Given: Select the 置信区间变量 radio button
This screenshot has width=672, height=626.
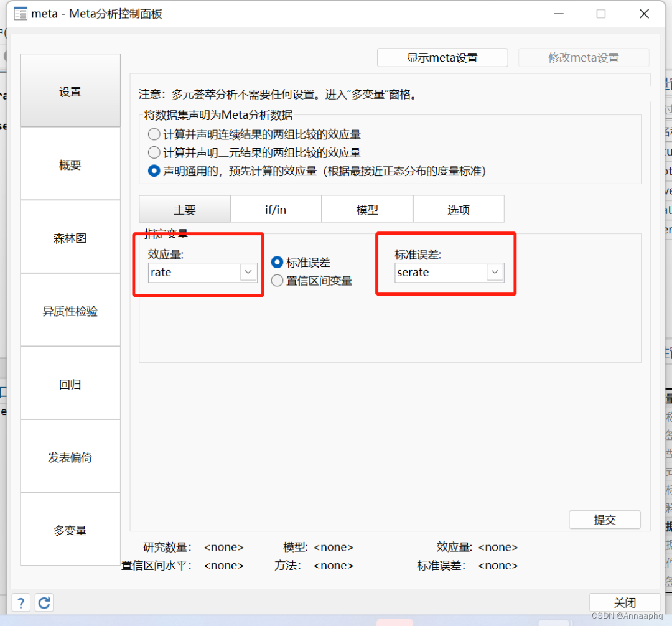Looking at the screenshot, I should point(277,280).
